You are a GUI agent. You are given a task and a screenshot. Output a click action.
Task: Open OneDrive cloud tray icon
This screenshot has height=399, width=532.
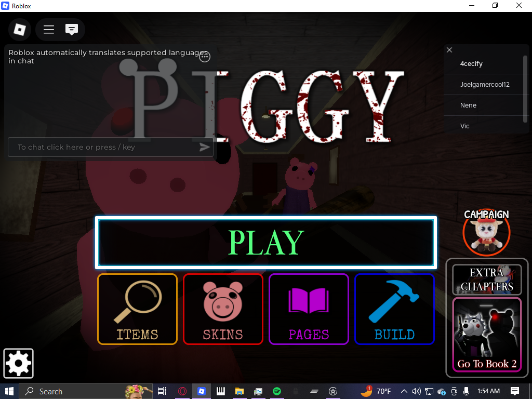point(442,391)
